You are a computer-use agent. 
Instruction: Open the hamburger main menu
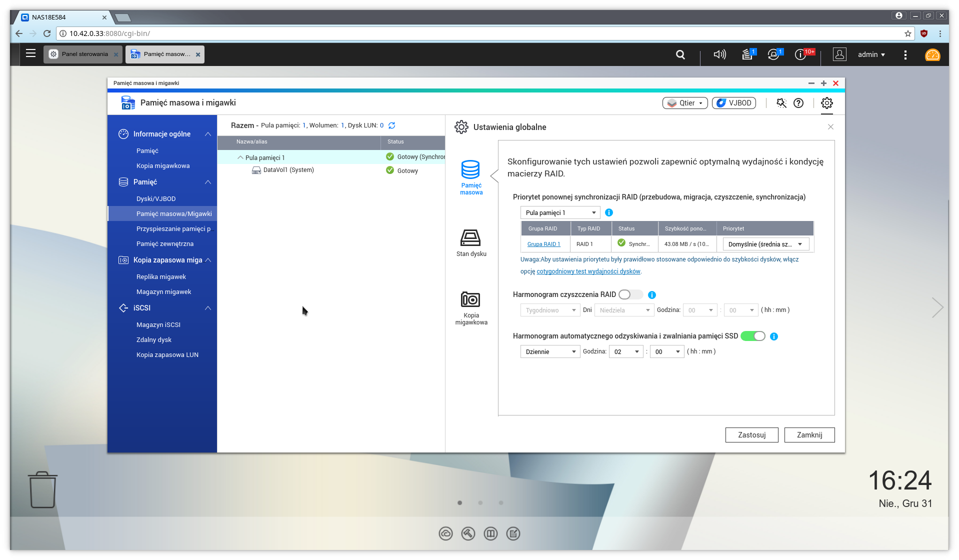pyautogui.click(x=30, y=54)
